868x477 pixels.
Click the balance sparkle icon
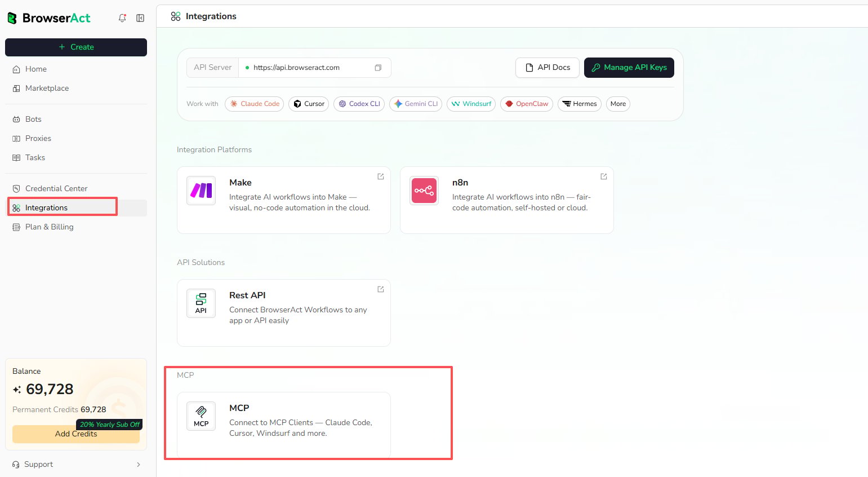(x=17, y=389)
